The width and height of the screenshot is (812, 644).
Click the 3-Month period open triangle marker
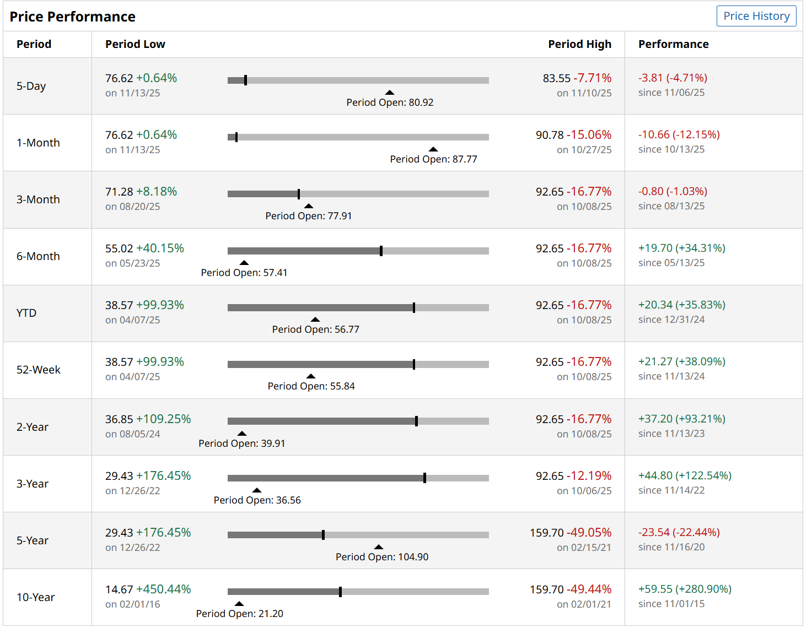coord(309,206)
